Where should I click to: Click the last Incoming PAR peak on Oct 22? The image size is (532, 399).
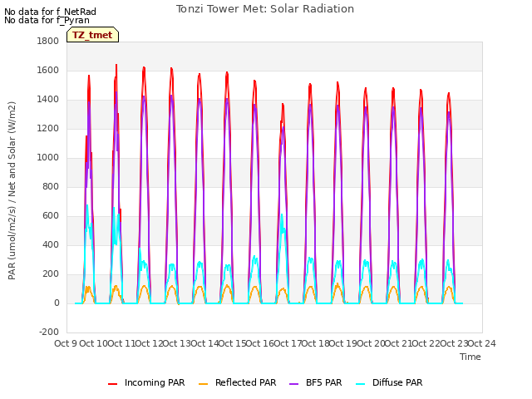point(449,92)
